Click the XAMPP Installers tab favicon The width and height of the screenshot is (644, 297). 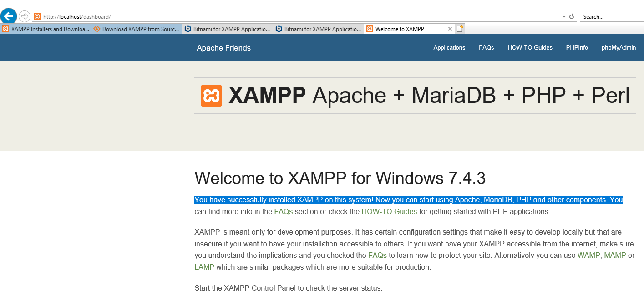click(5, 29)
